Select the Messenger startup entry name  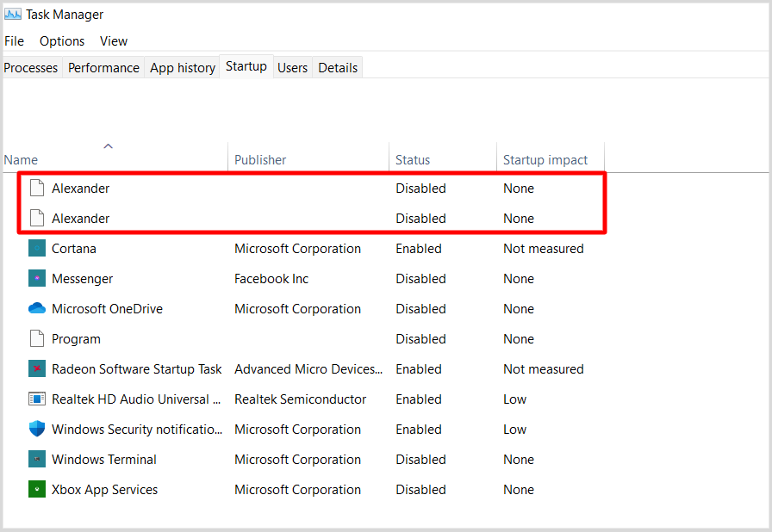tap(82, 279)
